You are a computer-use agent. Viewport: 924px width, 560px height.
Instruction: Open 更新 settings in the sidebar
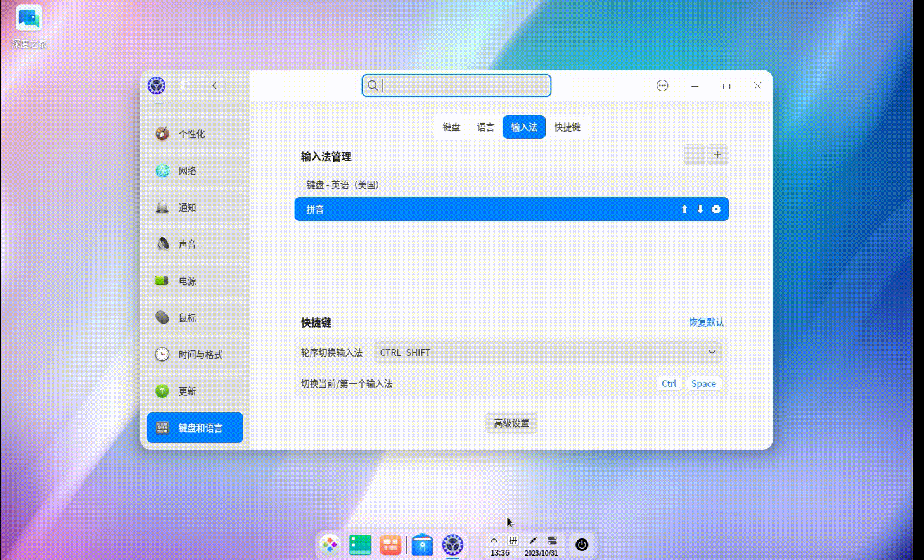[188, 391]
